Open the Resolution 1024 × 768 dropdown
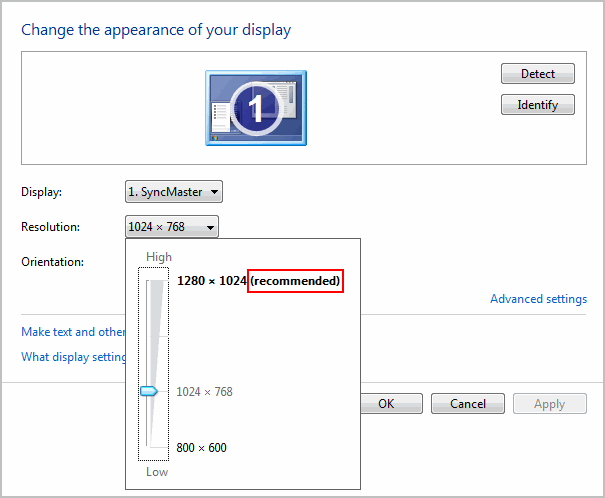This screenshot has height=498, width=605. 172,226
